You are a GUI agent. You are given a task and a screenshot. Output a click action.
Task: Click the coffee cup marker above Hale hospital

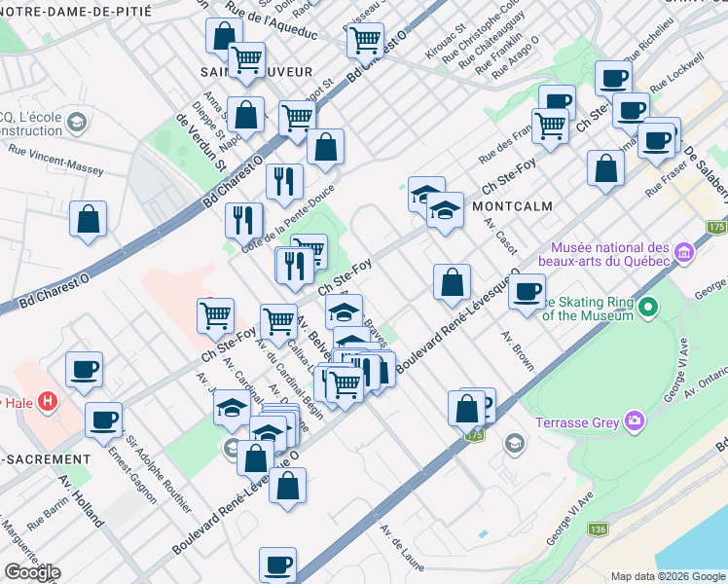pos(84,370)
